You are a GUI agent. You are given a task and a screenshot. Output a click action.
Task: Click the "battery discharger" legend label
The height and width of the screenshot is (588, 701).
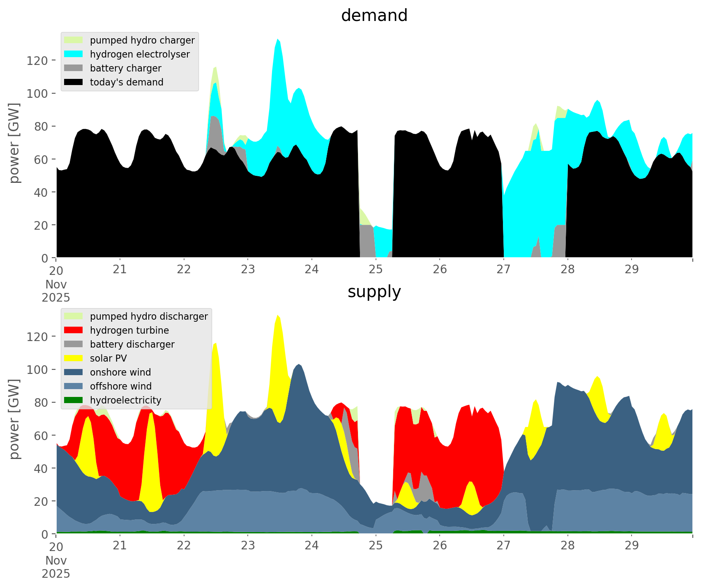click(132, 344)
